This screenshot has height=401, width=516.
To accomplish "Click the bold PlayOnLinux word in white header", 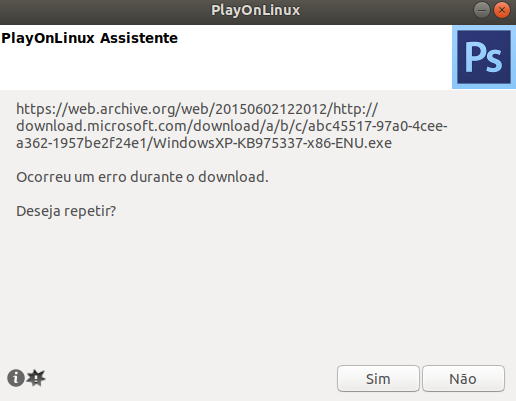I will (x=48, y=38).
